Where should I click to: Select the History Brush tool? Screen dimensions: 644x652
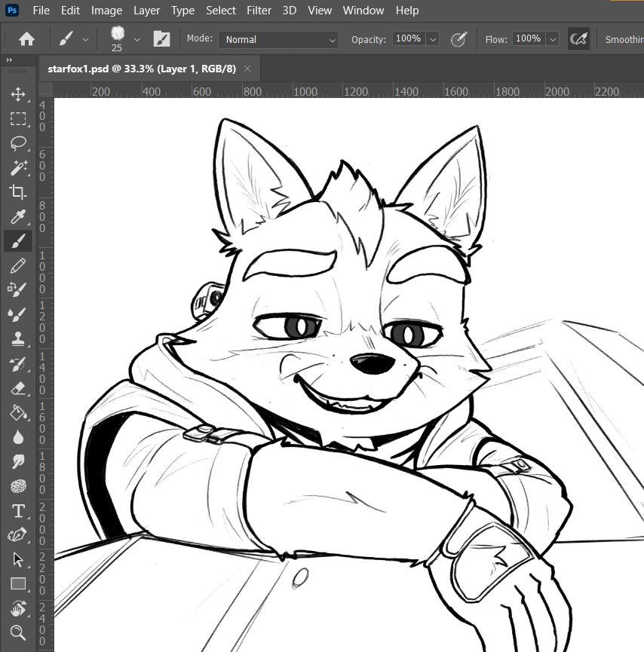click(18, 364)
